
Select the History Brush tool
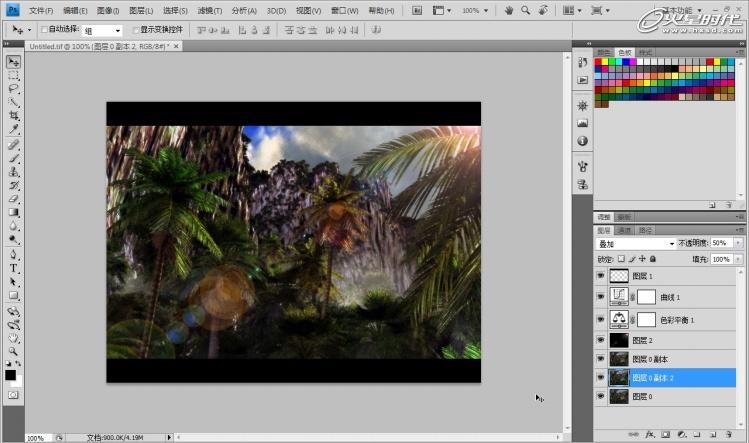[13, 185]
